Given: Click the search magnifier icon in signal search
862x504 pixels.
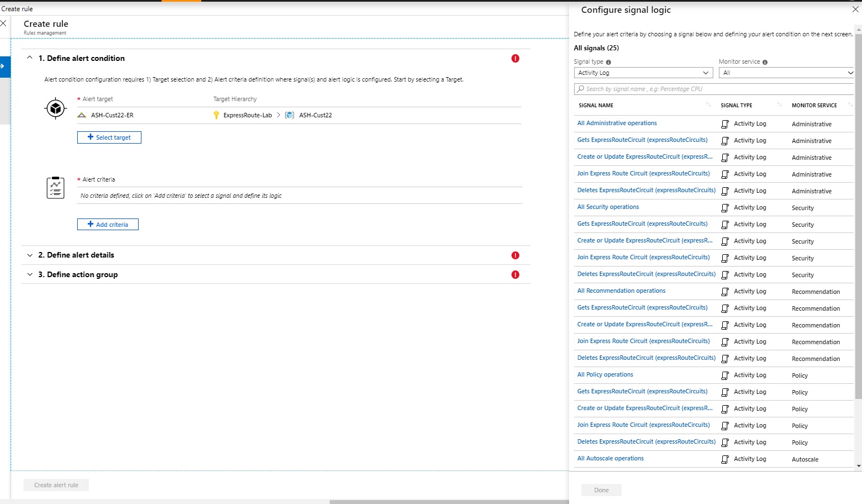Looking at the screenshot, I should [581, 89].
